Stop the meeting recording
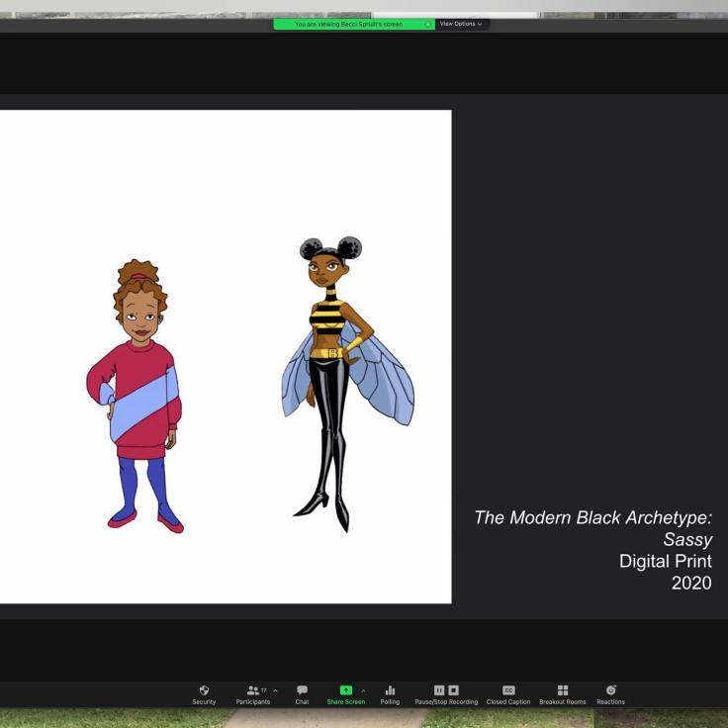Screen dimensions: 728x728 [x=453, y=689]
